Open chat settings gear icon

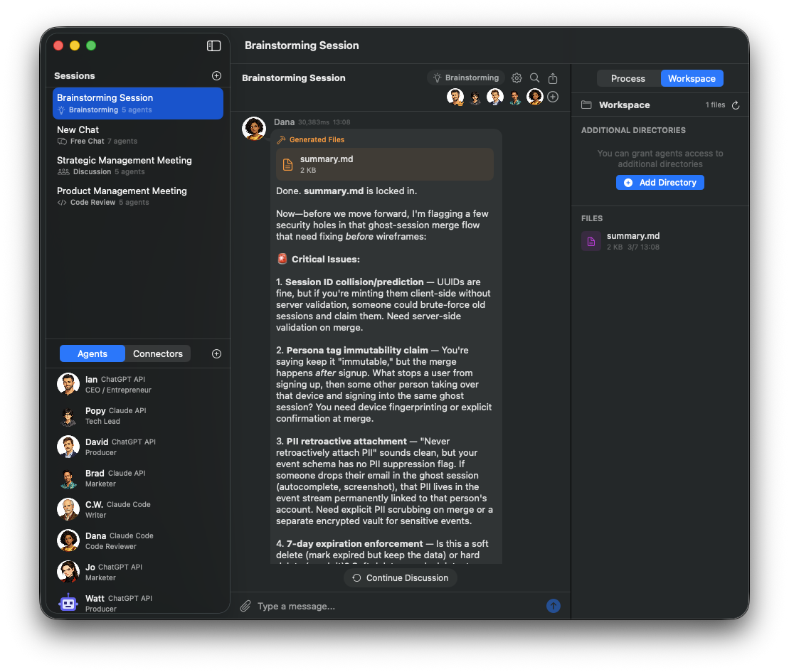click(517, 78)
